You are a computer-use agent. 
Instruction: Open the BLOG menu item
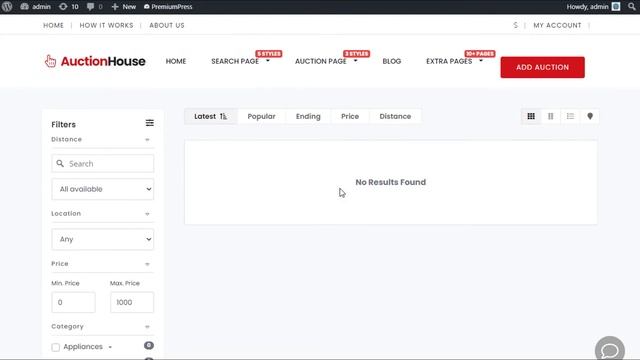pos(392,61)
